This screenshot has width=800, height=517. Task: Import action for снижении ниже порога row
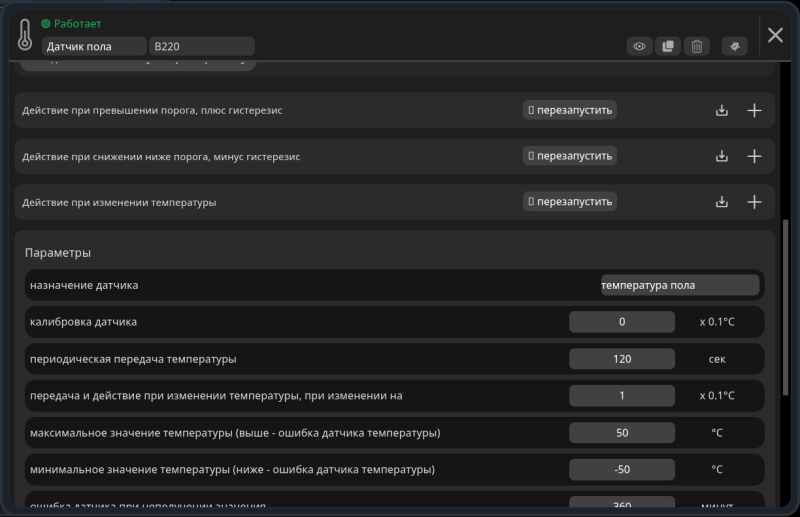tap(721, 156)
